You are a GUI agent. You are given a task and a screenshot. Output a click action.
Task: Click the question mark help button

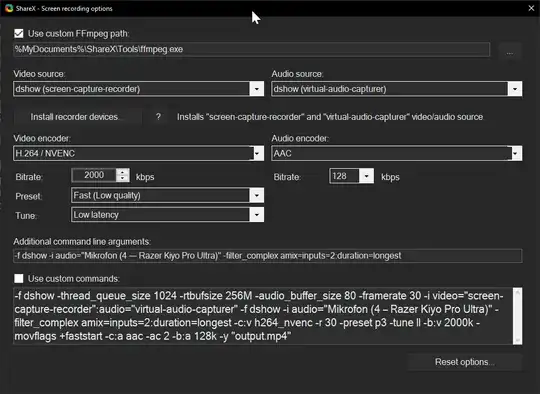pyautogui.click(x=158, y=117)
